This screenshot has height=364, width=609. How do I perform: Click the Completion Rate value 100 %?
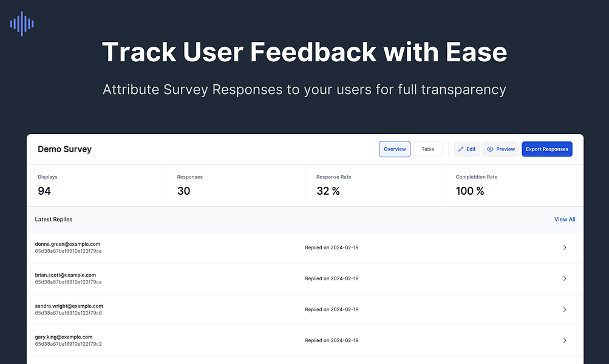470,191
